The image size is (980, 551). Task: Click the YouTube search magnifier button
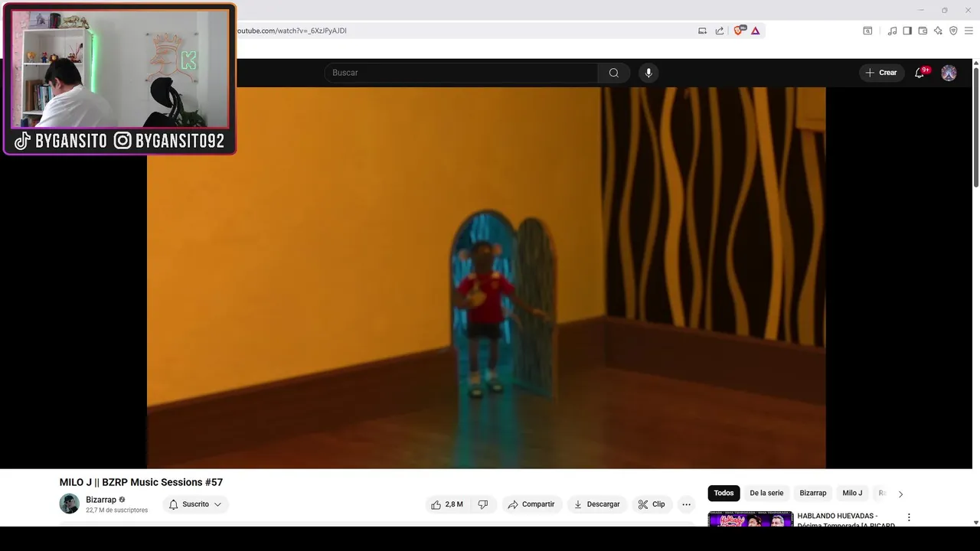[x=614, y=73]
